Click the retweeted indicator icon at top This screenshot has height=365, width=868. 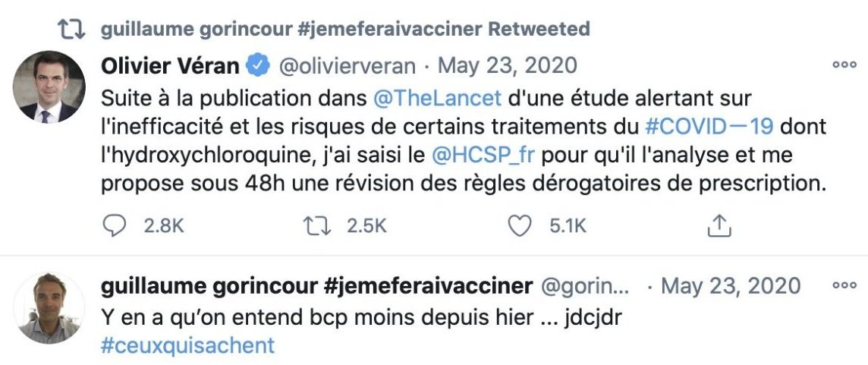[x=74, y=30]
